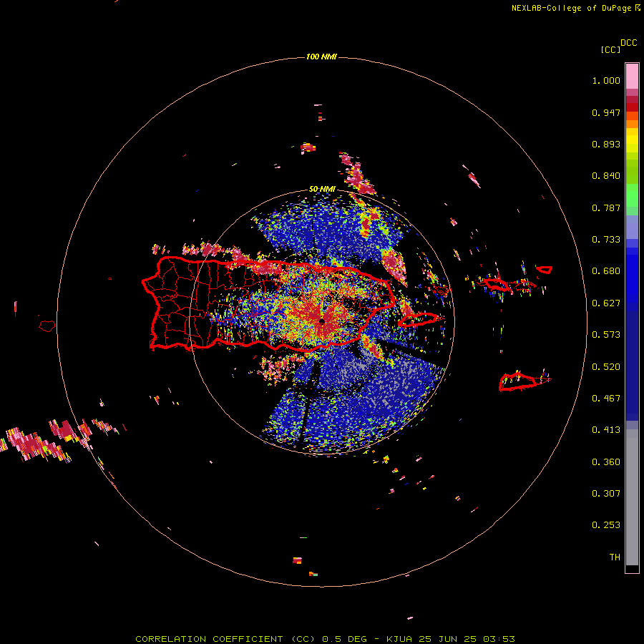Click the 1.000 value on the color scale
This screenshot has width=644, height=644.
tap(606, 80)
